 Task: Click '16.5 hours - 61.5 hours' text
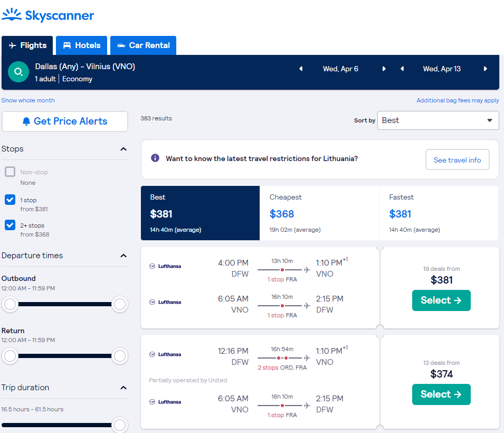pyautogui.click(x=32, y=410)
